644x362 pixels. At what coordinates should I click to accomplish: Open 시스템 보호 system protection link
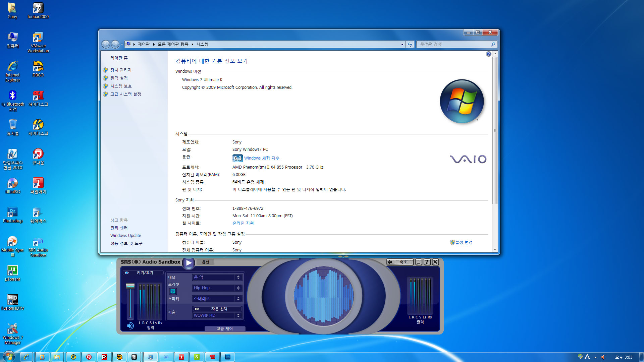(x=121, y=86)
